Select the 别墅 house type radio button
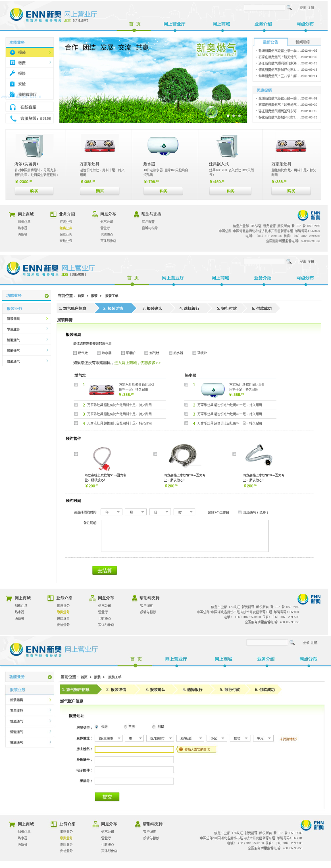 click(154, 727)
